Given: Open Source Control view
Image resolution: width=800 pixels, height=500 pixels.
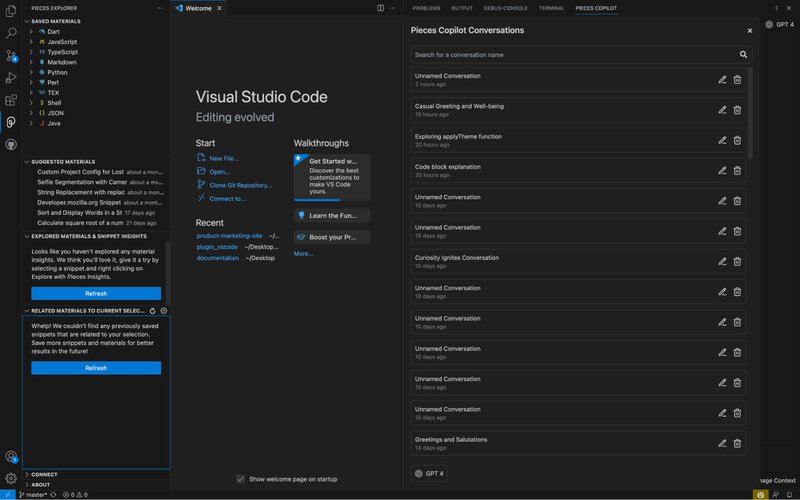Looking at the screenshot, I should click(x=11, y=56).
